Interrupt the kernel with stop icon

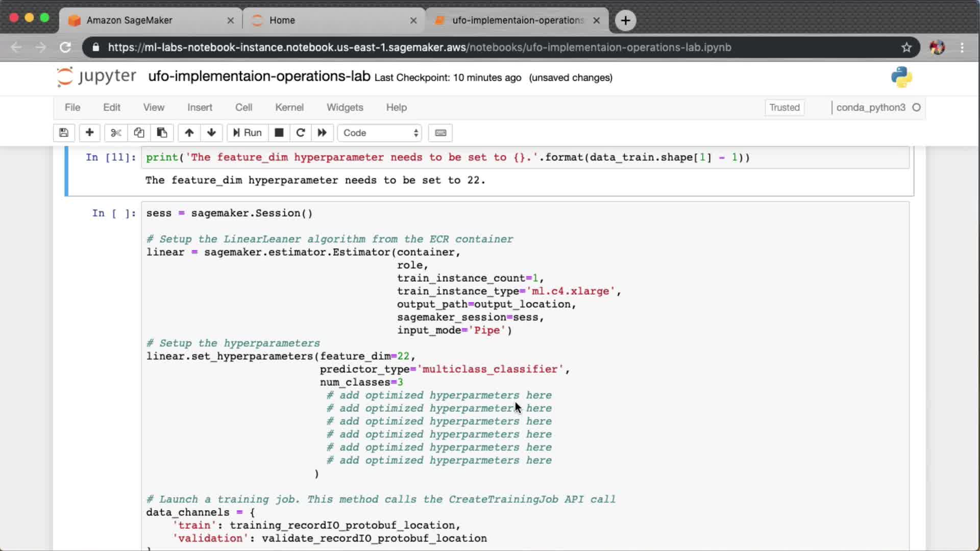[279, 133]
